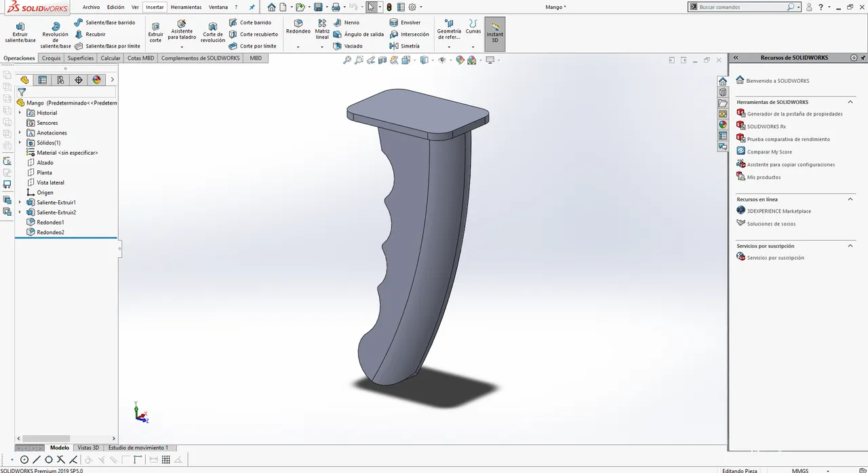868x473 pixels.
Task: Click the Corte barrido tool
Action: click(250, 22)
